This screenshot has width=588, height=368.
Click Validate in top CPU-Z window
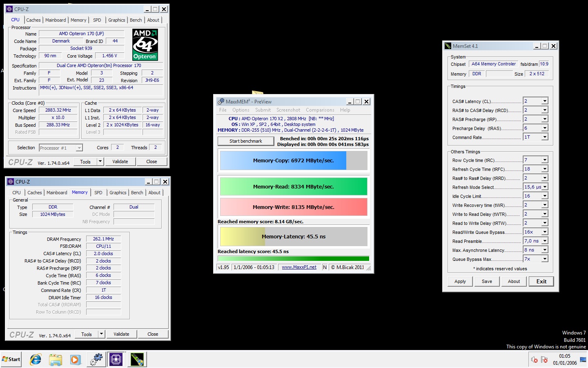(120, 162)
